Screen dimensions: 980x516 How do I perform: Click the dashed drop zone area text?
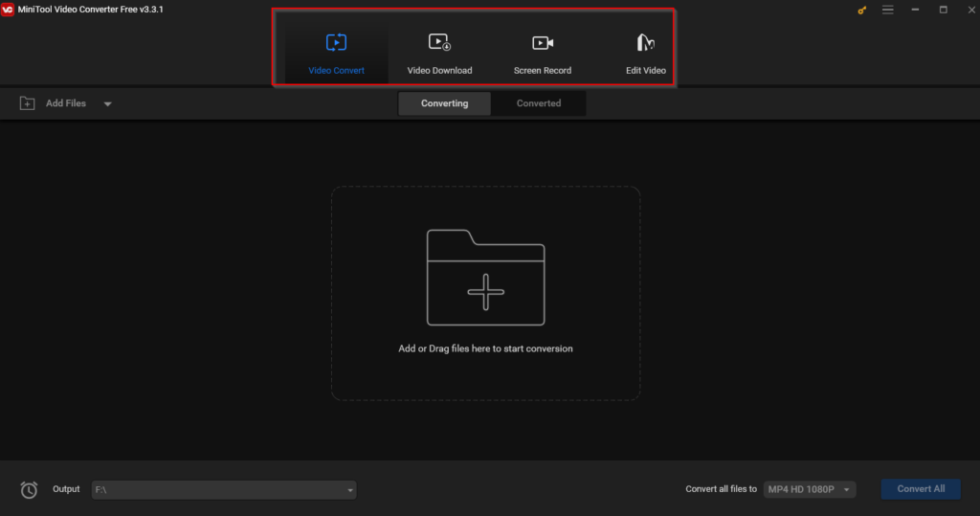(485, 348)
